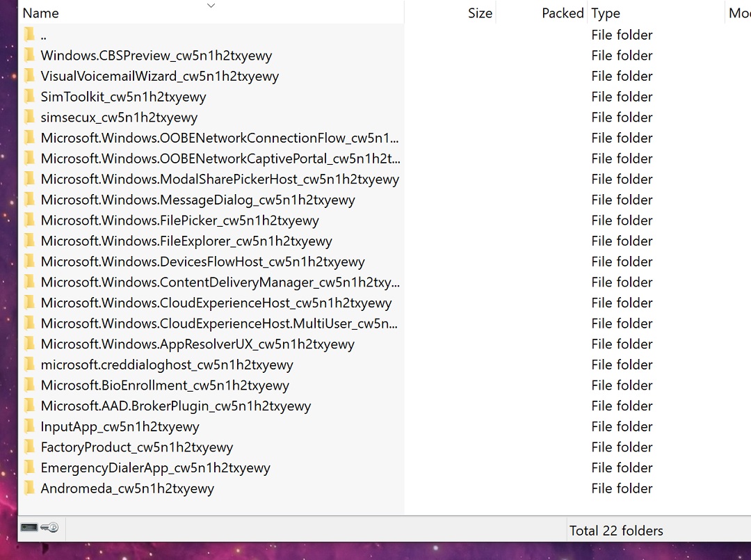Click the DevicesFlowHost folder icon
751x560 pixels.
coord(29,261)
